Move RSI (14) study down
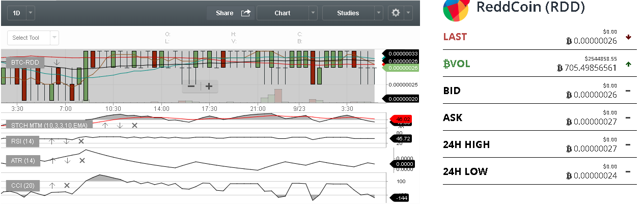Screen dimensions: 644x205 click(x=66, y=141)
